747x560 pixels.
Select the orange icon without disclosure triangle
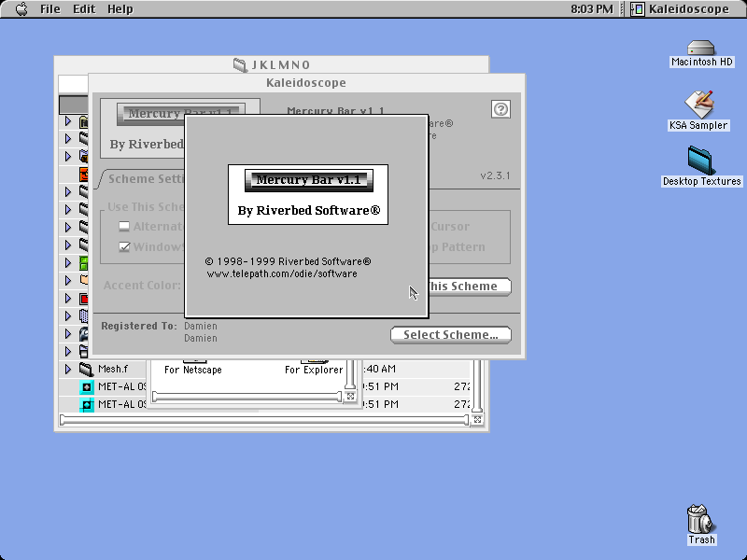click(x=84, y=175)
